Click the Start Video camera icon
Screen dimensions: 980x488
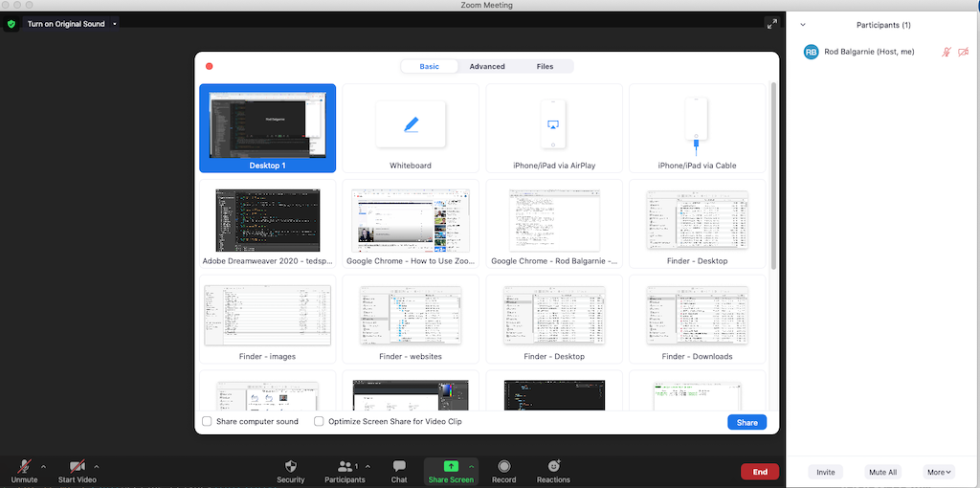coord(78,466)
